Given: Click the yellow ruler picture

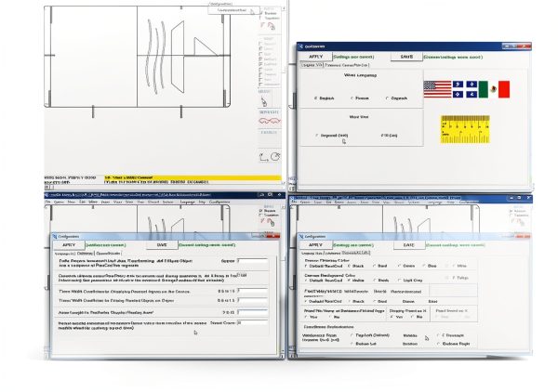Looking at the screenshot, I should 465,129.
